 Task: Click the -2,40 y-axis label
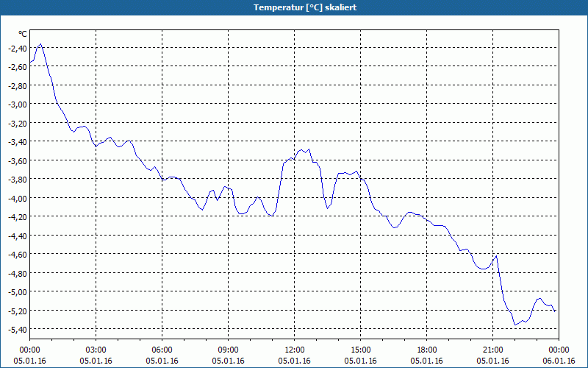click(17, 48)
